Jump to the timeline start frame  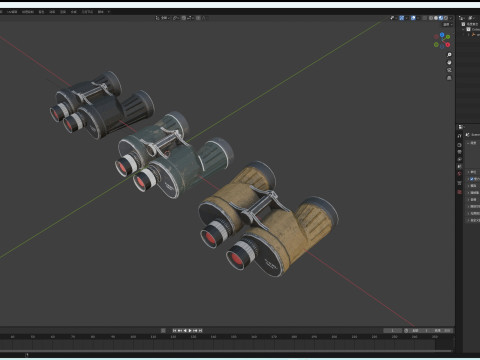pos(174,330)
